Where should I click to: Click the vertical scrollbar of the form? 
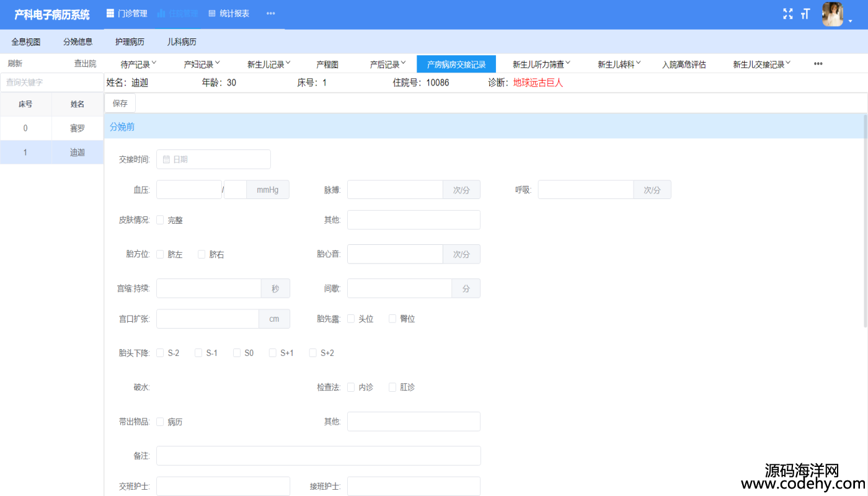point(866,221)
